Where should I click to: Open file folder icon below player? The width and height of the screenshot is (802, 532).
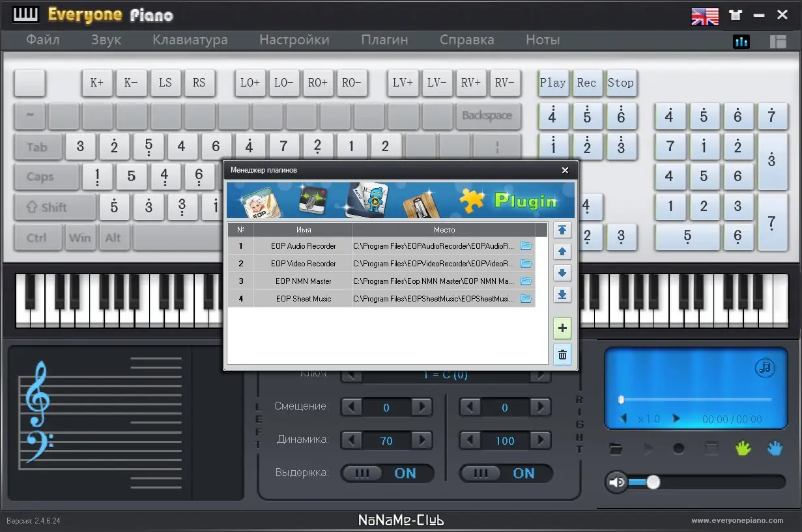[615, 449]
